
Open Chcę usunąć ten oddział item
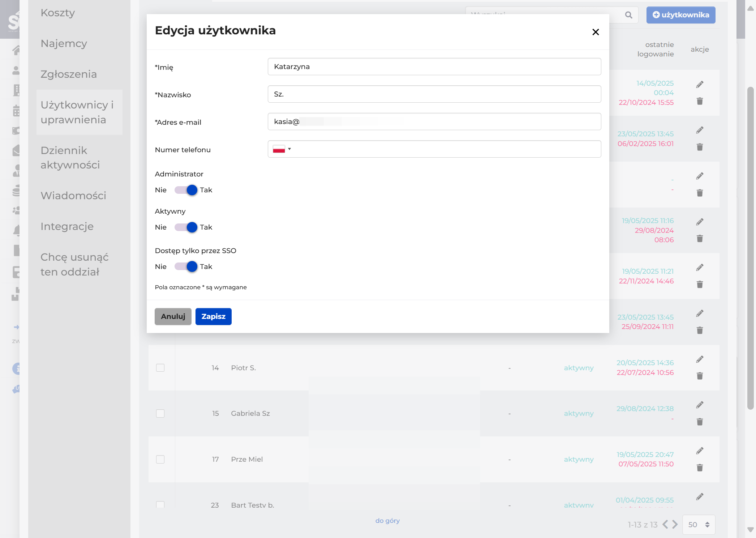click(x=74, y=264)
